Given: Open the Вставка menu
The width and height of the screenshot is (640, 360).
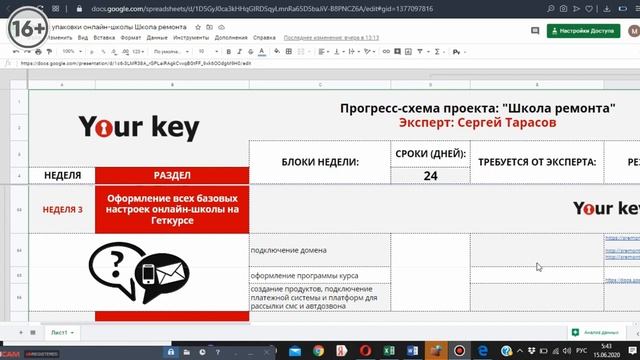Looking at the screenshot, I should (104, 38).
